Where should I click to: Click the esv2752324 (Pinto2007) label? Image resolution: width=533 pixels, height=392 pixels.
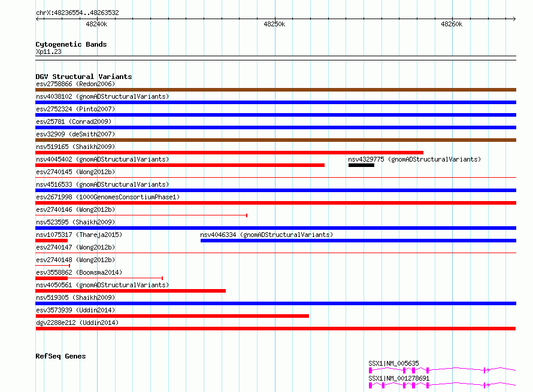point(75,109)
